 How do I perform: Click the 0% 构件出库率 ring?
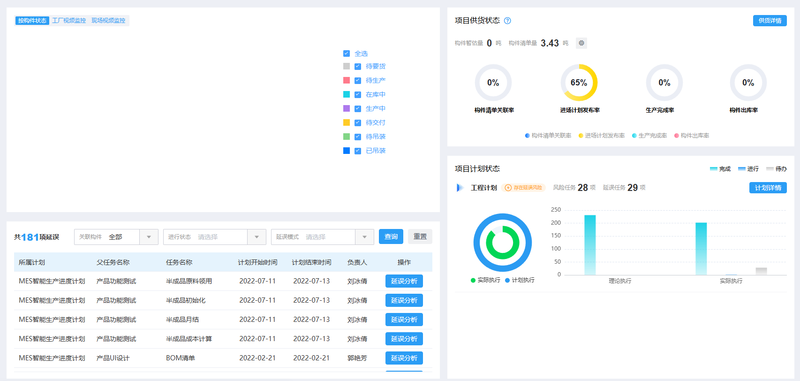[748, 83]
